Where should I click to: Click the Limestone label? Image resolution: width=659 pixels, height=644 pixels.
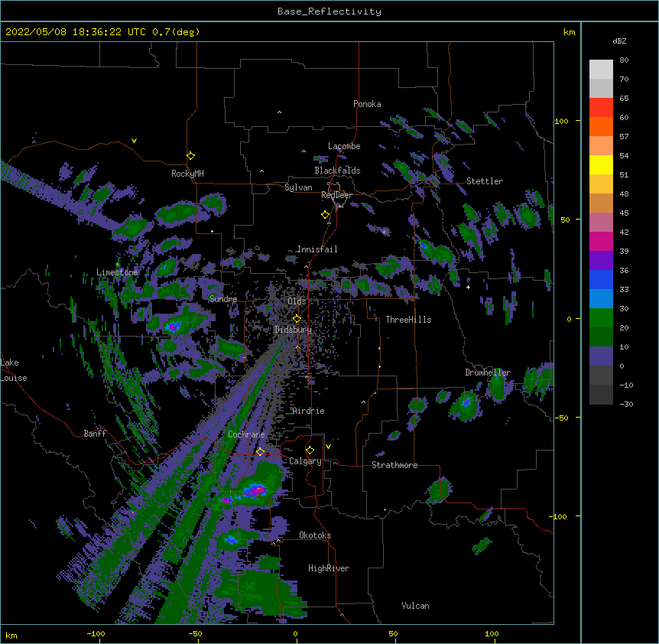coord(117,272)
